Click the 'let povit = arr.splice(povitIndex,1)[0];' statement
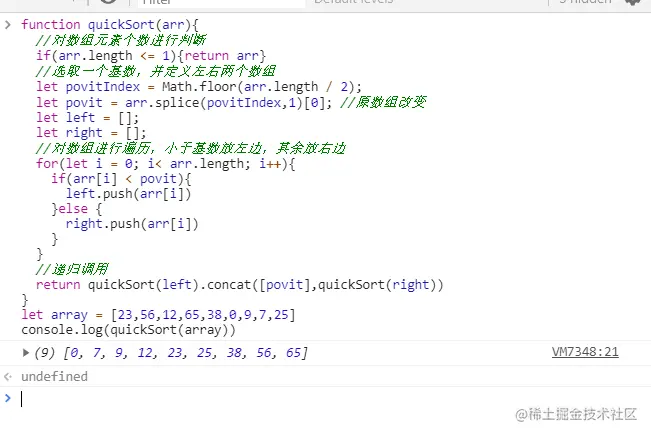The height and width of the screenshot is (436, 651). pos(184,102)
